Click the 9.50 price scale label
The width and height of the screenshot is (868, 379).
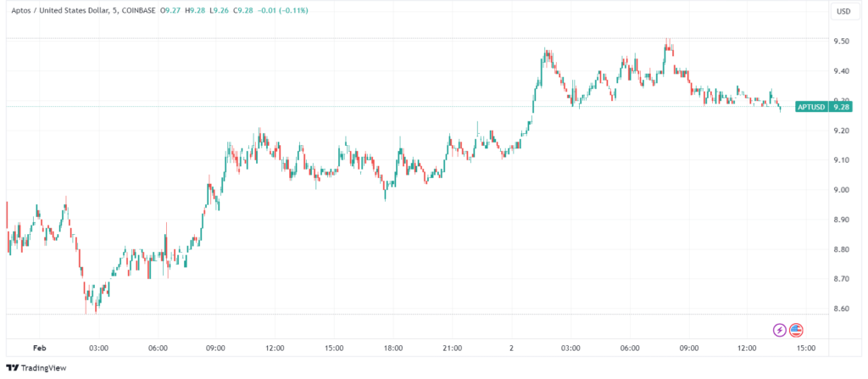tap(842, 42)
